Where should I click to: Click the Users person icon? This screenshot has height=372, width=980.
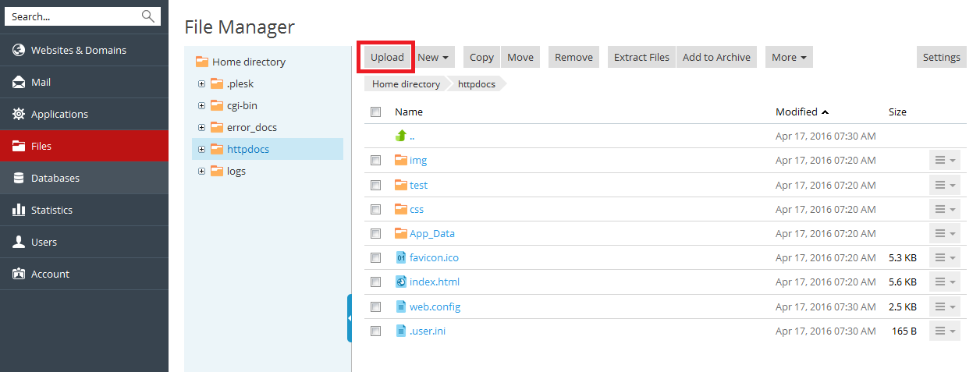(x=19, y=242)
